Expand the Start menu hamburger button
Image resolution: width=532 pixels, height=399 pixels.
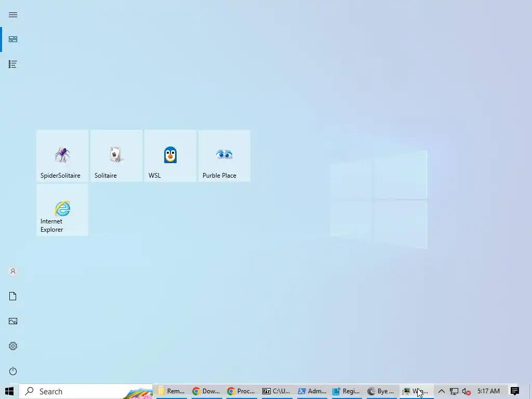[x=13, y=15]
